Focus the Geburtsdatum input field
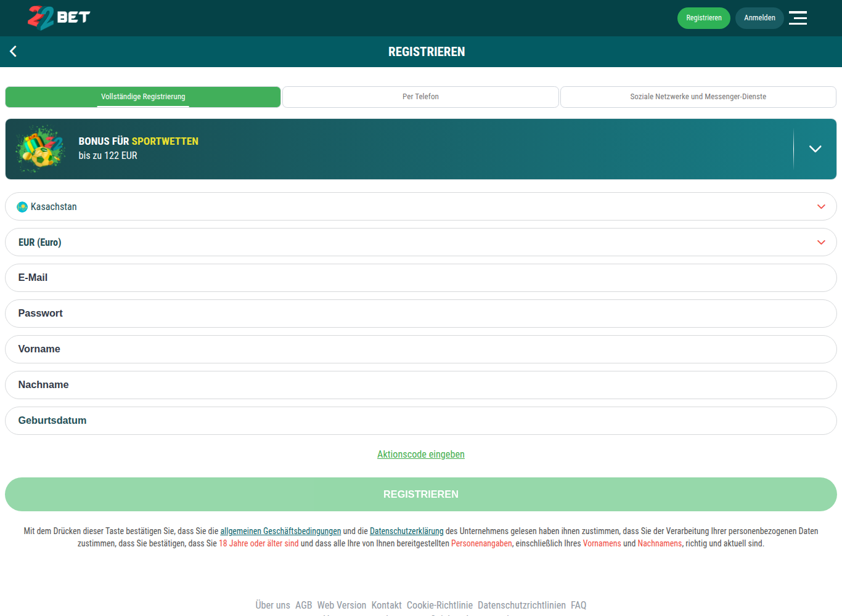Image resolution: width=842 pixels, height=616 pixels. pyautogui.click(x=421, y=421)
